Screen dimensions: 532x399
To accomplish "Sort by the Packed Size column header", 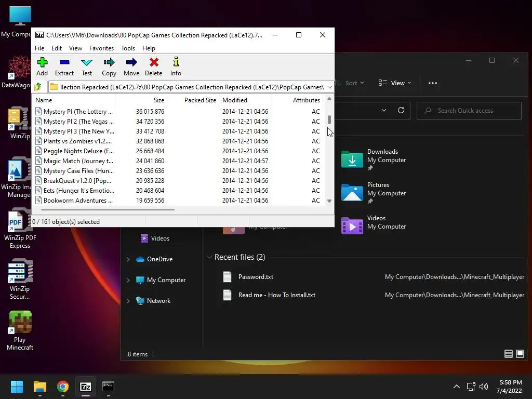I will click(193, 100).
